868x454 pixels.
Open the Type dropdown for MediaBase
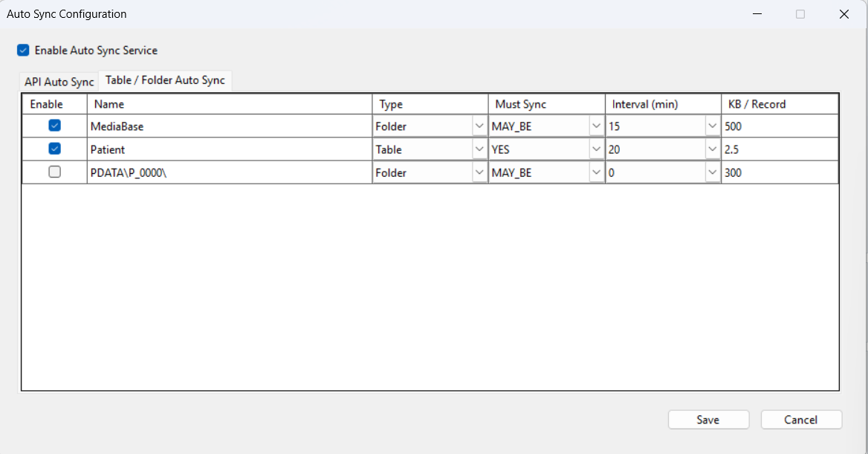[x=479, y=126]
